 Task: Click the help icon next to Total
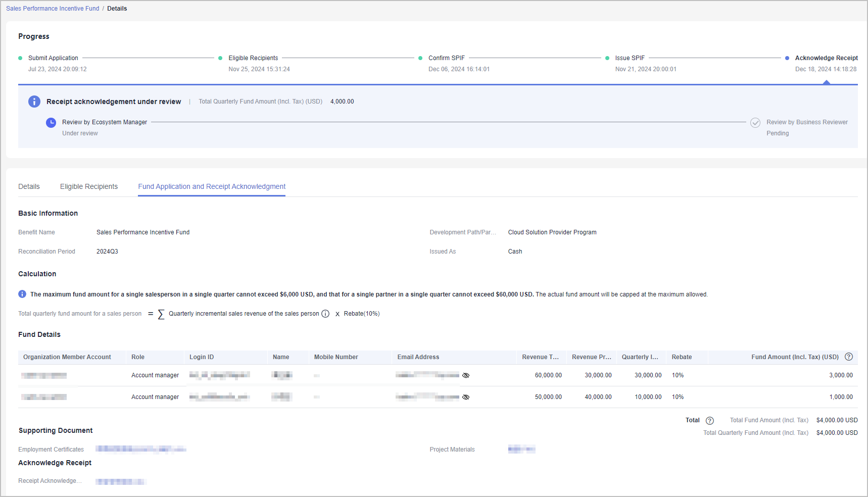pyautogui.click(x=709, y=421)
